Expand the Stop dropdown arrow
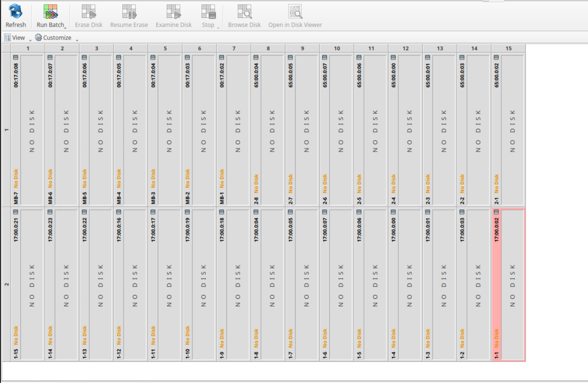Viewport: 588px width, 383px height. click(x=218, y=28)
